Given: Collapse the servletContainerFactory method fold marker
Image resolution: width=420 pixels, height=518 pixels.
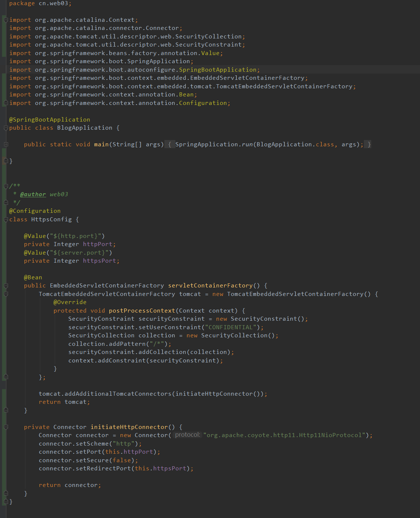Looking at the screenshot, I should pyautogui.click(x=6, y=286).
